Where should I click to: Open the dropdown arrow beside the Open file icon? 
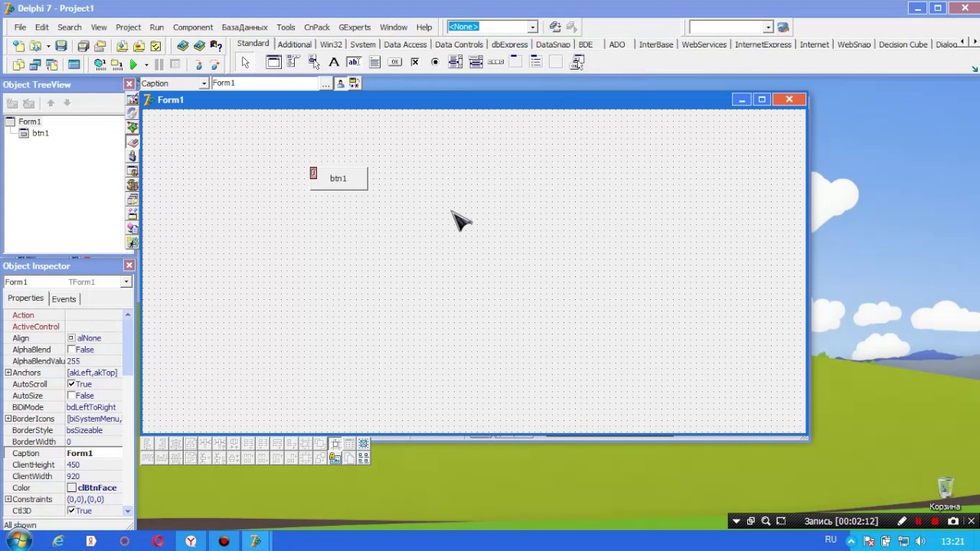pos(47,46)
